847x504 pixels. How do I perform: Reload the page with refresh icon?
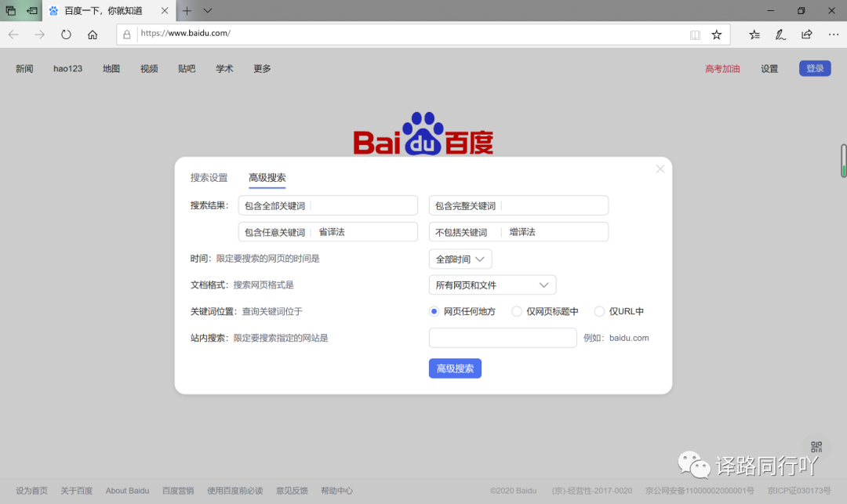[66, 34]
